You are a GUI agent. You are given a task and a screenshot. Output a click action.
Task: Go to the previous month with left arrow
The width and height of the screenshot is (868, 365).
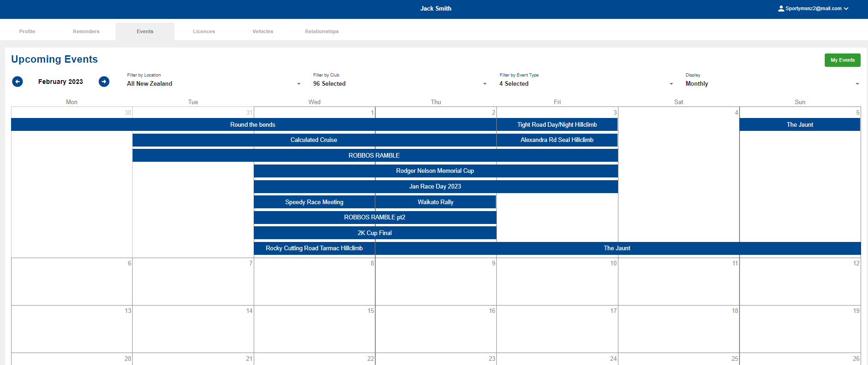pos(17,82)
